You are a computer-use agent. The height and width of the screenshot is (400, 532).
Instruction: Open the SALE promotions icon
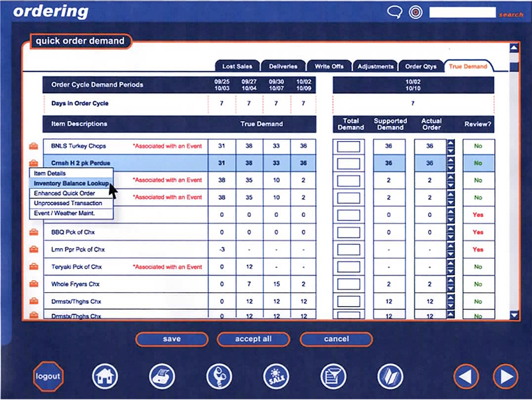click(x=276, y=377)
